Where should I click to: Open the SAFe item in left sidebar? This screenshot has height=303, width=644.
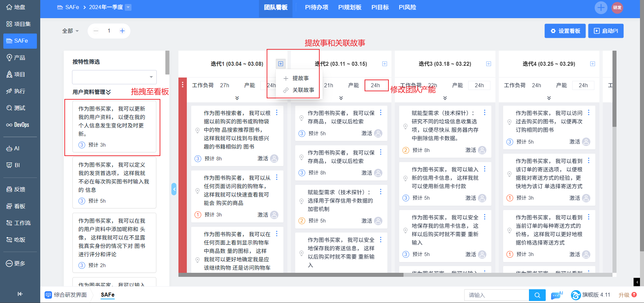click(x=20, y=41)
